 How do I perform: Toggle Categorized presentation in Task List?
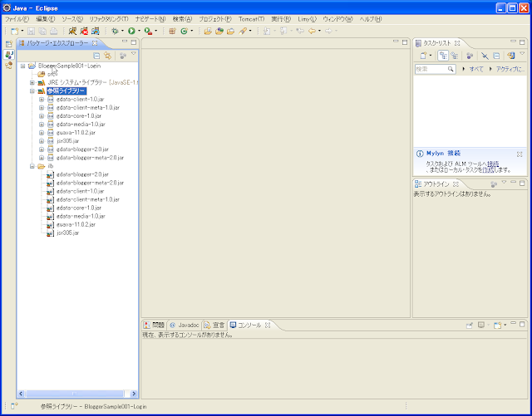[443, 56]
